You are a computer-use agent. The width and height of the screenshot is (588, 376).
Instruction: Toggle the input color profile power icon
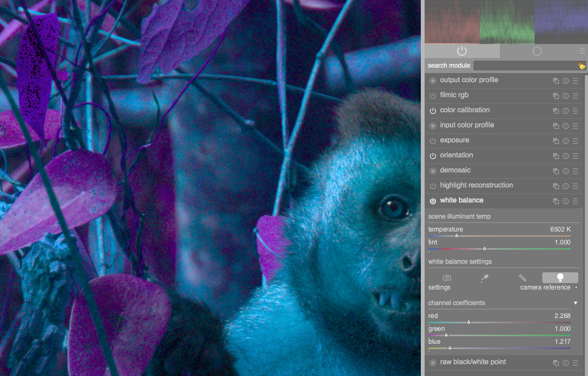pyautogui.click(x=433, y=126)
